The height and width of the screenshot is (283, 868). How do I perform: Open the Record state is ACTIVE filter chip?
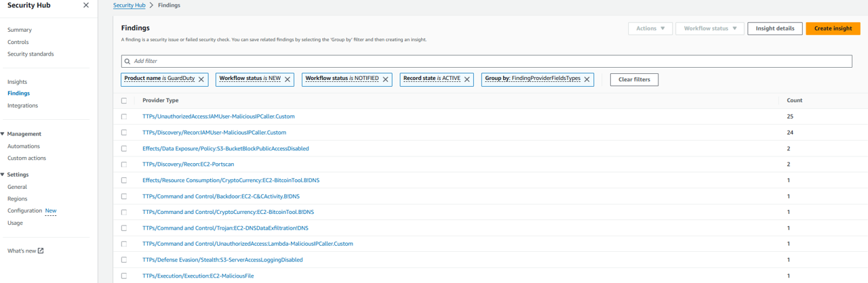[432, 79]
